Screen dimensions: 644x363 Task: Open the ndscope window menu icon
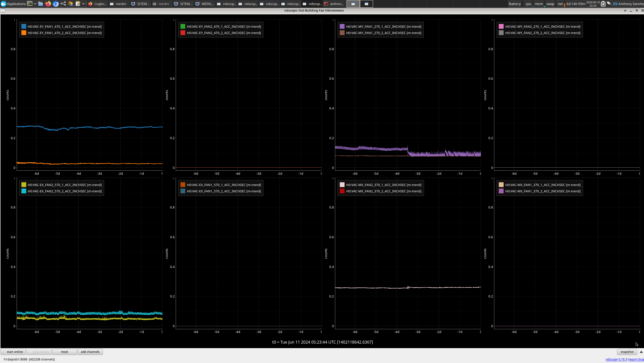3,10
